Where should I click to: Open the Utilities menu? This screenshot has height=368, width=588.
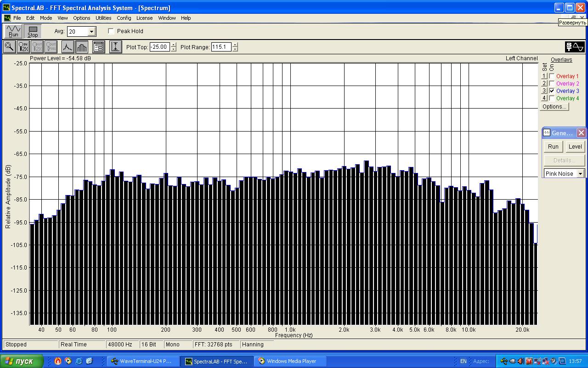(x=103, y=18)
